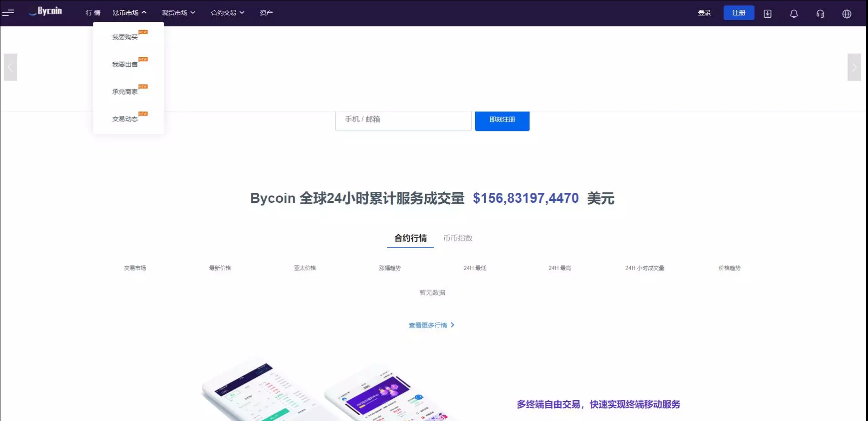Click the Bycoin logo
Viewport: 868px width, 421px height.
tap(46, 11)
